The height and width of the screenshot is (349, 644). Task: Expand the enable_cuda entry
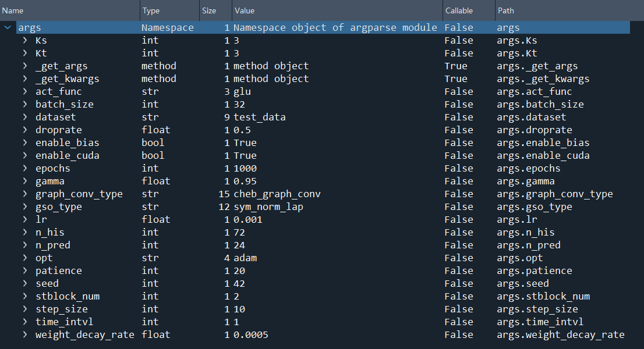(x=25, y=155)
